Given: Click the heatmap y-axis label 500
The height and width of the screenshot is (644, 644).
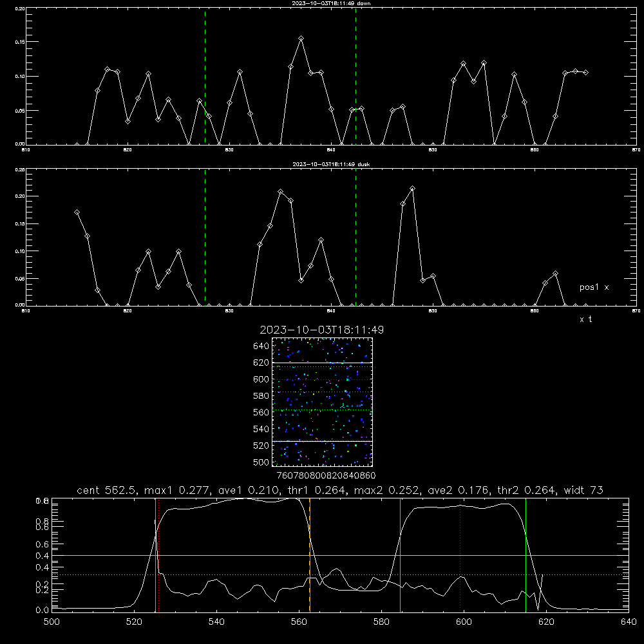Looking at the screenshot, I should pyautogui.click(x=261, y=462).
